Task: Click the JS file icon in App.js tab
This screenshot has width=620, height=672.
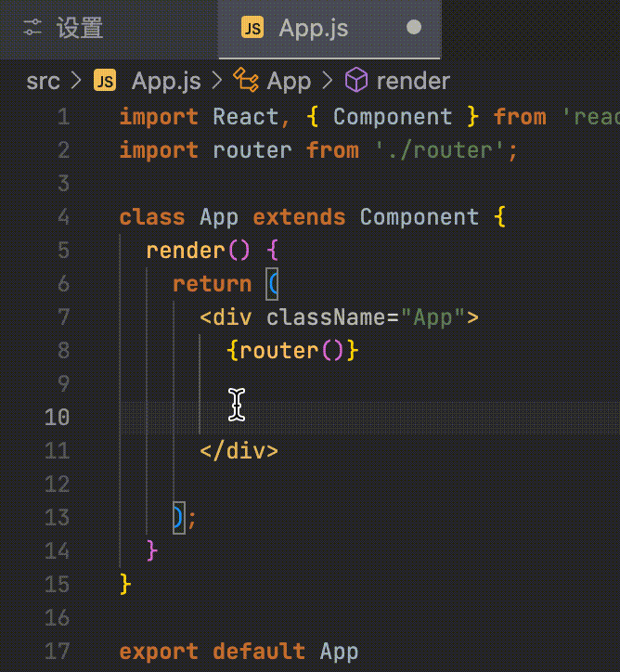Action: coord(252,28)
